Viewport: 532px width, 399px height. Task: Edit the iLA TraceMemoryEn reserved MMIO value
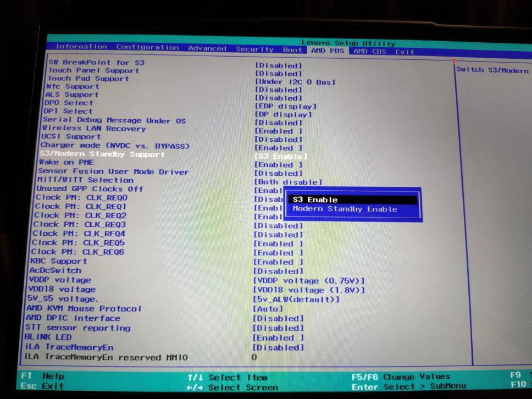point(254,357)
